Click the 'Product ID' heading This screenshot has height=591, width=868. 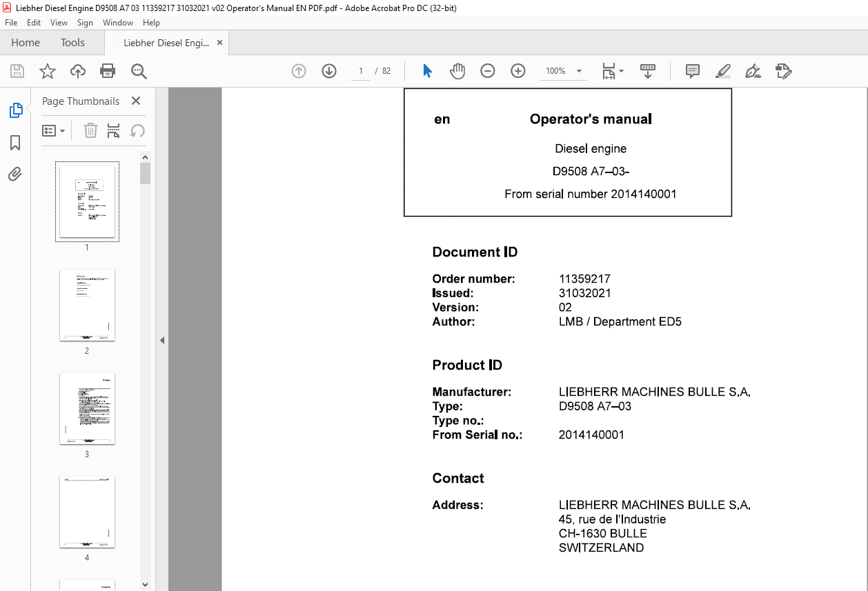coord(467,365)
